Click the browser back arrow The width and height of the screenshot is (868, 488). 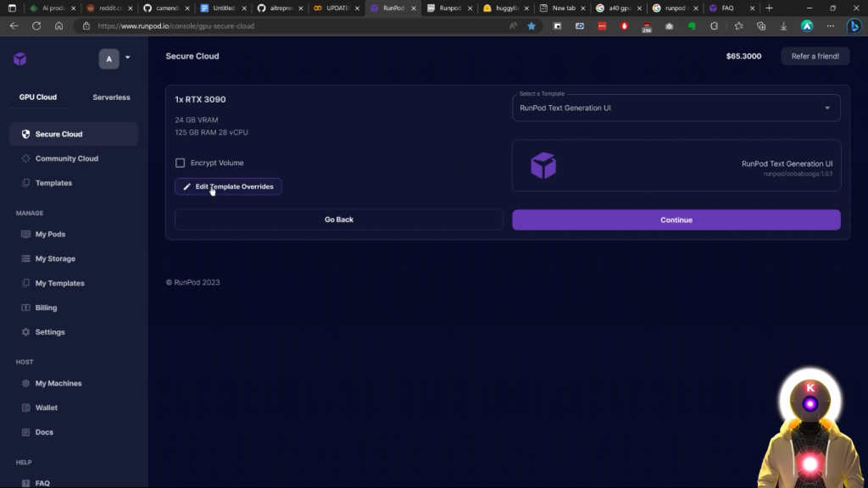[x=14, y=26]
